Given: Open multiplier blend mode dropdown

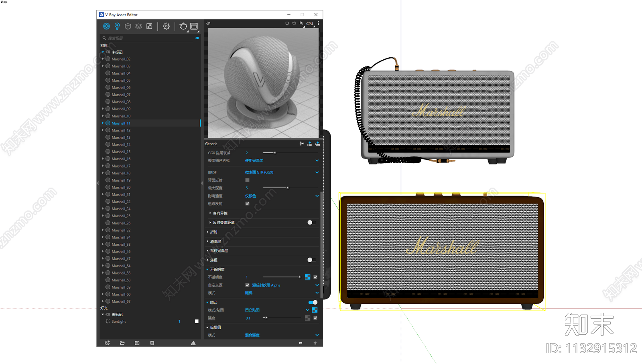Looking at the screenshot, I should (x=282, y=335).
